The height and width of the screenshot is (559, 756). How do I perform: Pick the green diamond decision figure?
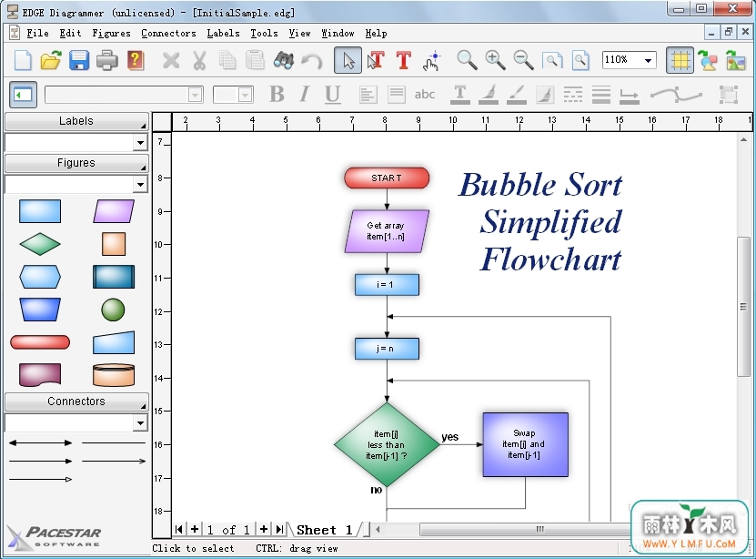coord(40,244)
